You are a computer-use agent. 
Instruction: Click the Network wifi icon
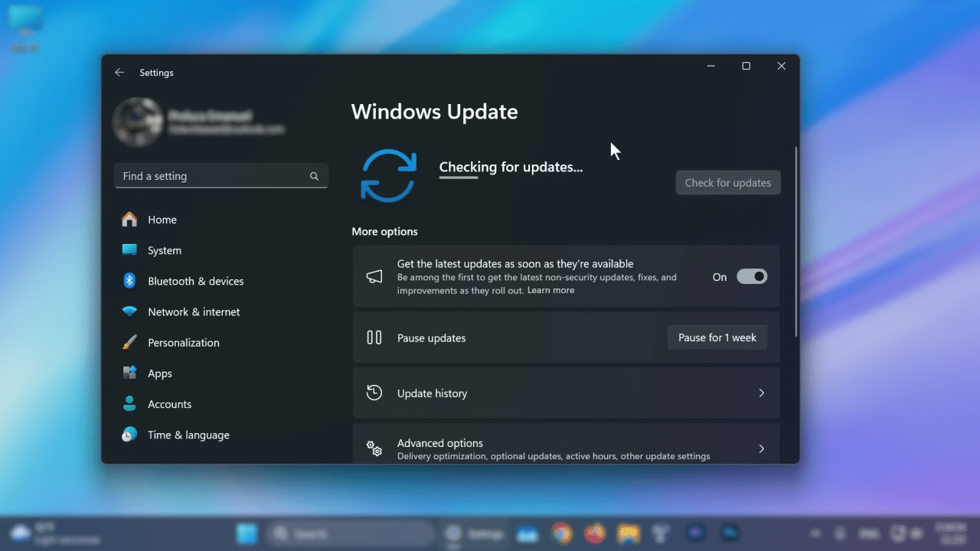click(129, 311)
